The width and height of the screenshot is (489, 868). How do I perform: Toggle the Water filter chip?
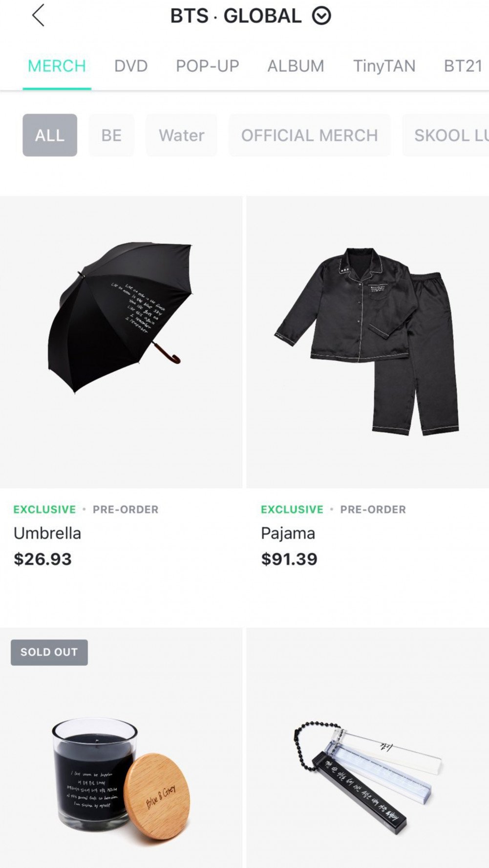point(181,135)
